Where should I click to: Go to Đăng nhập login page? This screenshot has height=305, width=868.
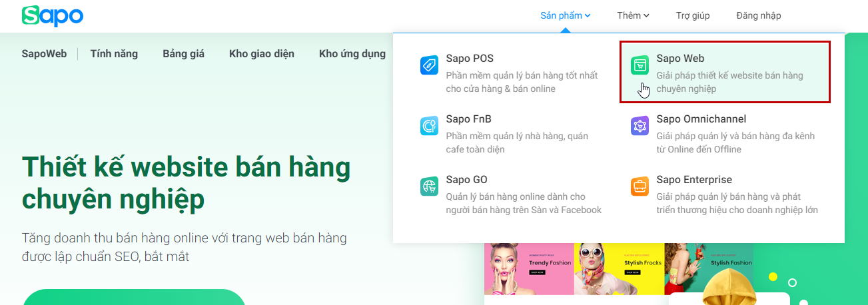coord(759,15)
